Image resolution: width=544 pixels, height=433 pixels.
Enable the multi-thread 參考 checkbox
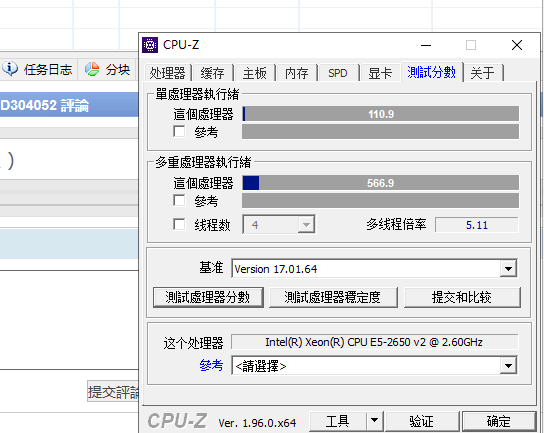coord(179,200)
